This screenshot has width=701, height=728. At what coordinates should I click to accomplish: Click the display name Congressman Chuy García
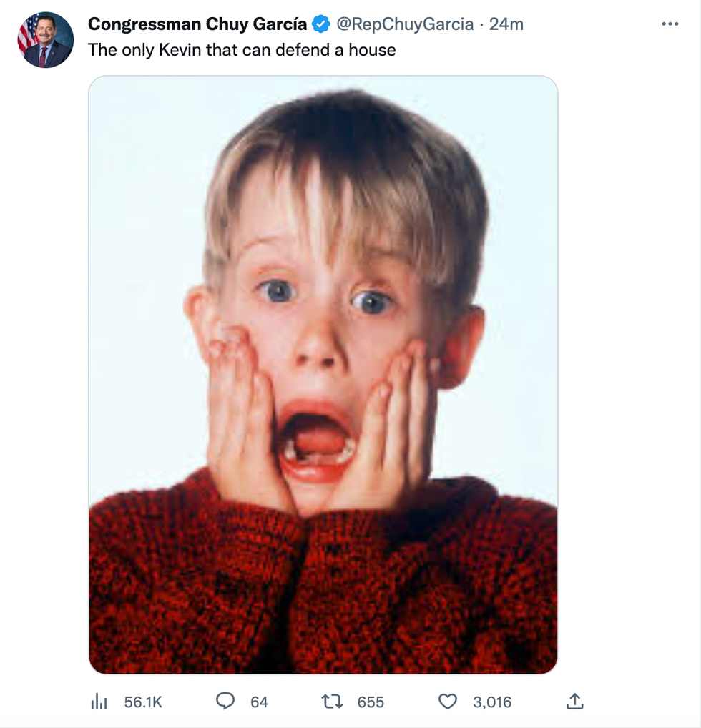pyautogui.click(x=197, y=24)
